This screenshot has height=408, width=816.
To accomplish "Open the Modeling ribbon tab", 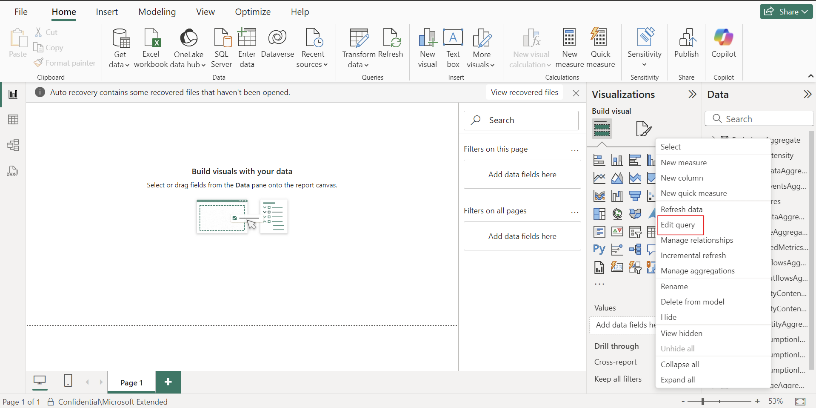I will pyautogui.click(x=155, y=11).
